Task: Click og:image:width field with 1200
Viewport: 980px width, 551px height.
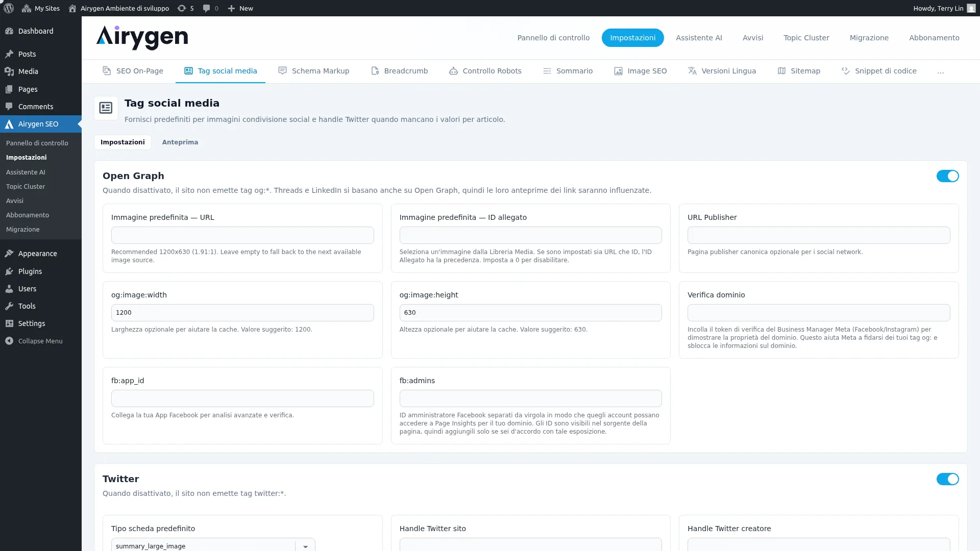Action: tap(242, 313)
